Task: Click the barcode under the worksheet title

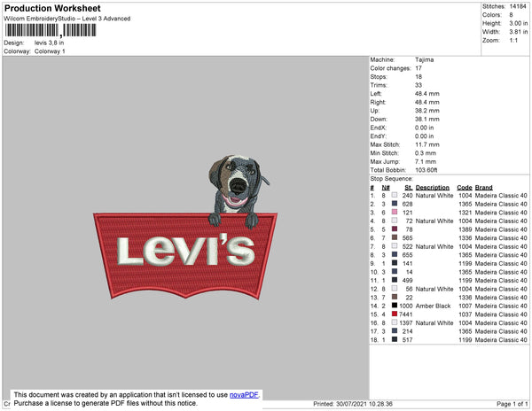Action: click(51, 30)
